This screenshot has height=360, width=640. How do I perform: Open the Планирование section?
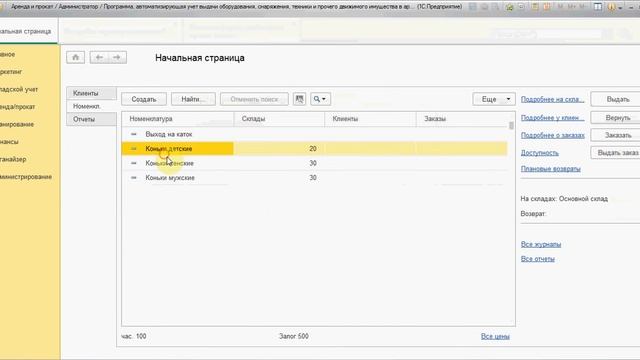(17, 124)
